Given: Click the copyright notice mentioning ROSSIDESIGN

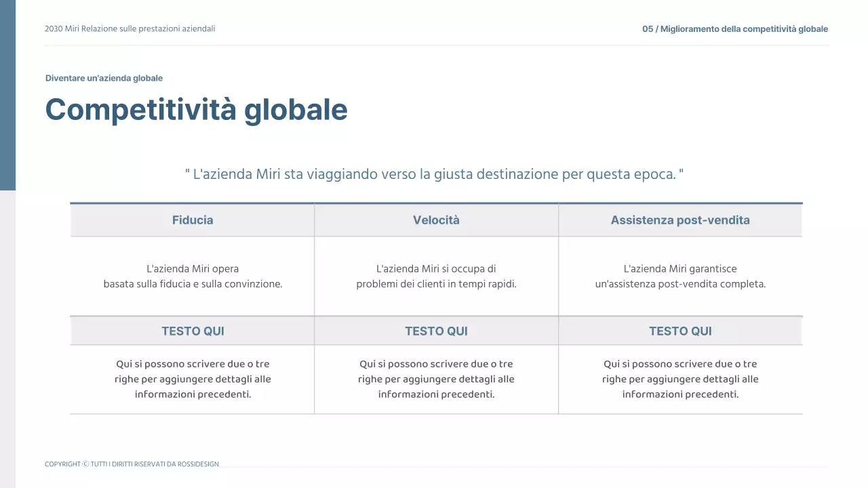Looking at the screenshot, I should coord(132,464).
